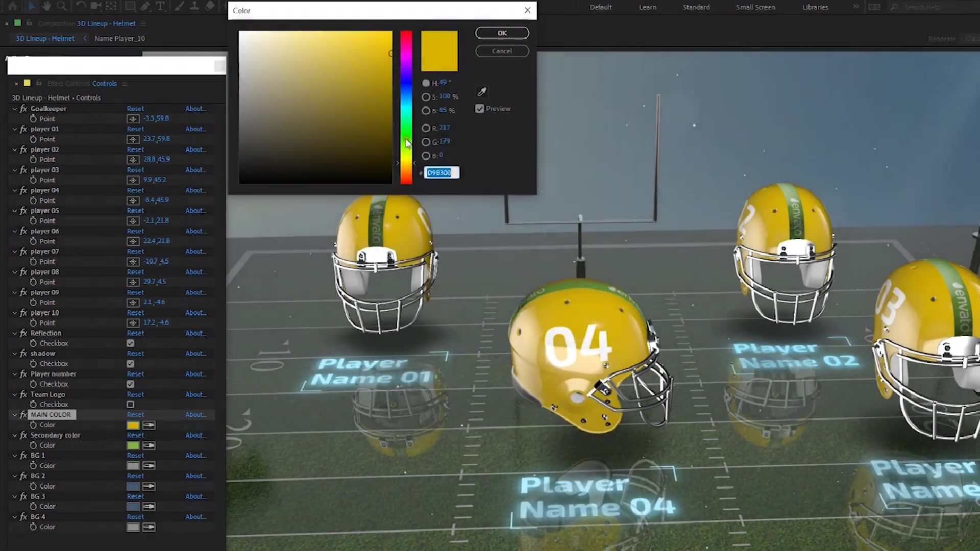Cancel the Color dialog
Image resolution: width=980 pixels, height=551 pixels.
(502, 51)
